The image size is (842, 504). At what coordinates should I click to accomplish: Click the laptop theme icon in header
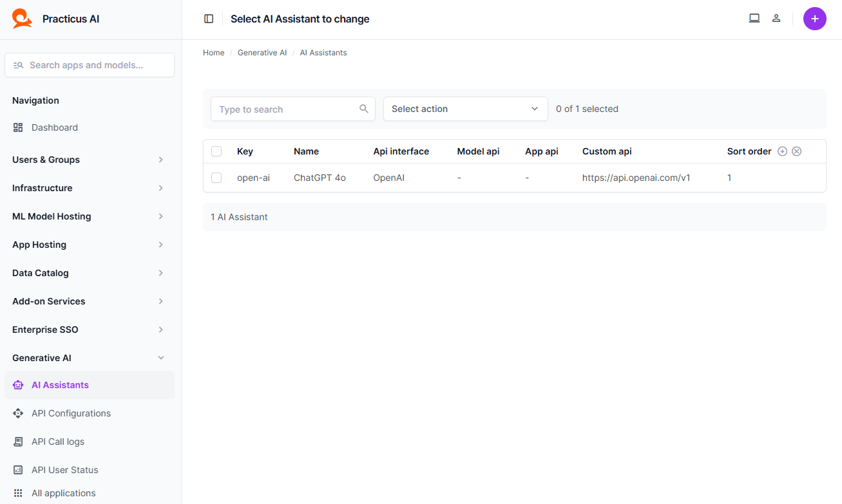(x=754, y=18)
